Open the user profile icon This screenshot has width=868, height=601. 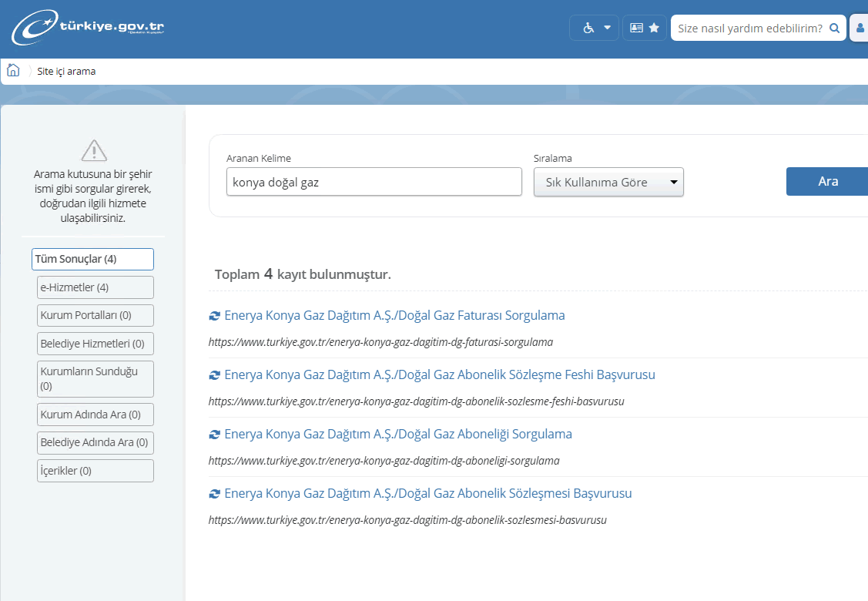[860, 28]
